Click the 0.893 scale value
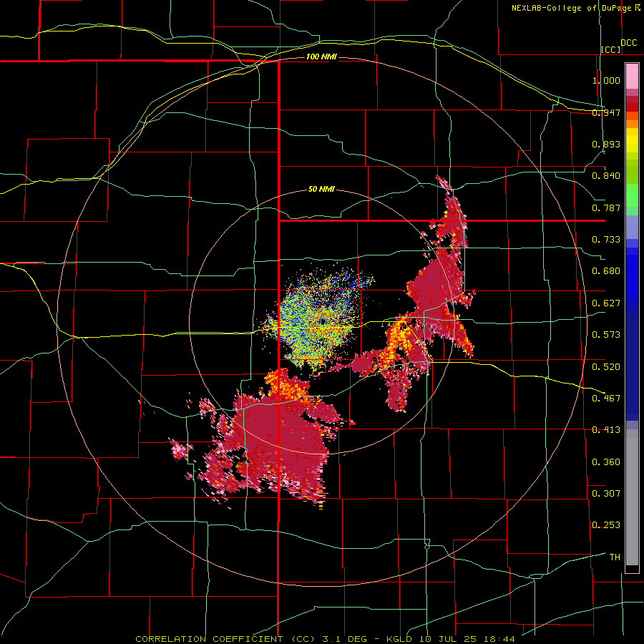Screen dimensions: 644x644 [x=606, y=144]
